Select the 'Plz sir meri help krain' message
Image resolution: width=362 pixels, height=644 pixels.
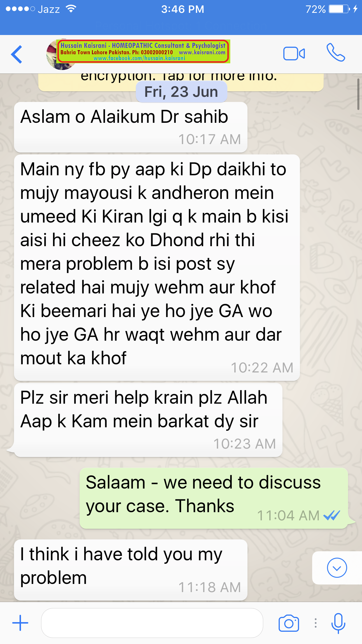[x=148, y=420]
